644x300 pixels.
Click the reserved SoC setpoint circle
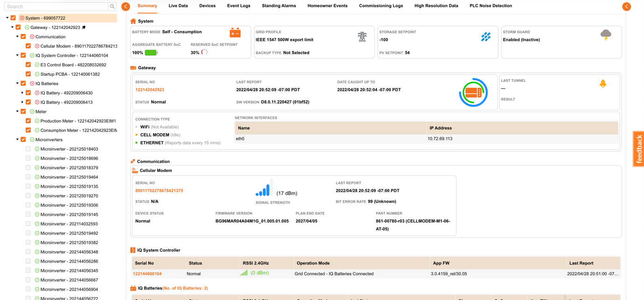coord(204,52)
